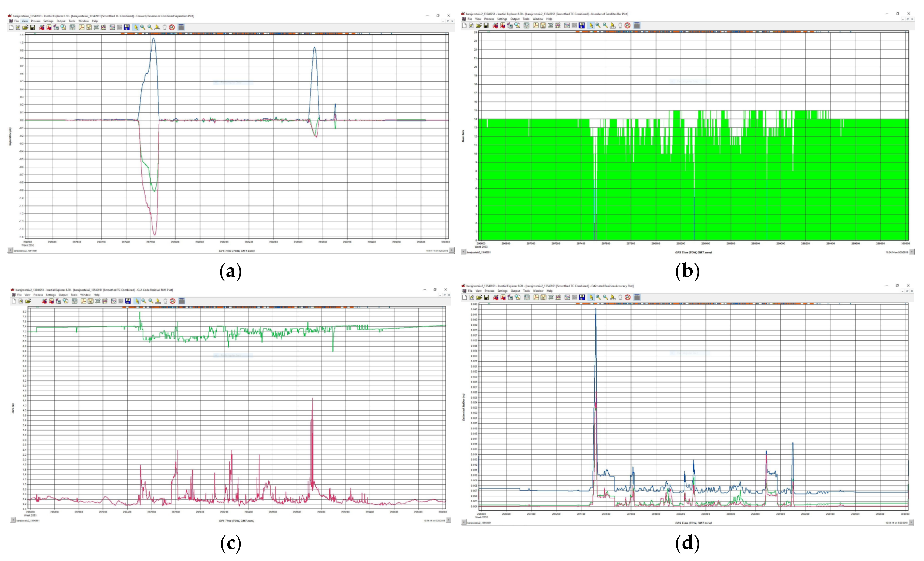This screenshot has height=561, width=924.
Task: Toggle arrow pointer tool in Estimated Position Accuracy window
Action: [x=591, y=298]
